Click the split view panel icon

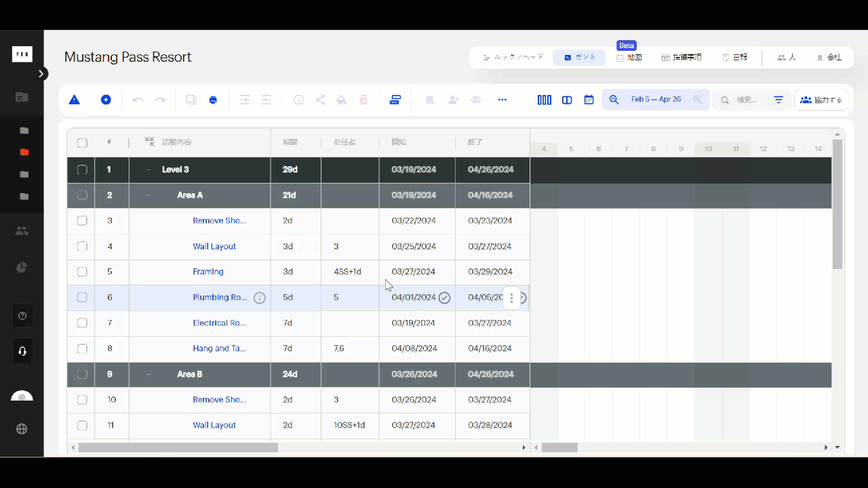point(567,100)
